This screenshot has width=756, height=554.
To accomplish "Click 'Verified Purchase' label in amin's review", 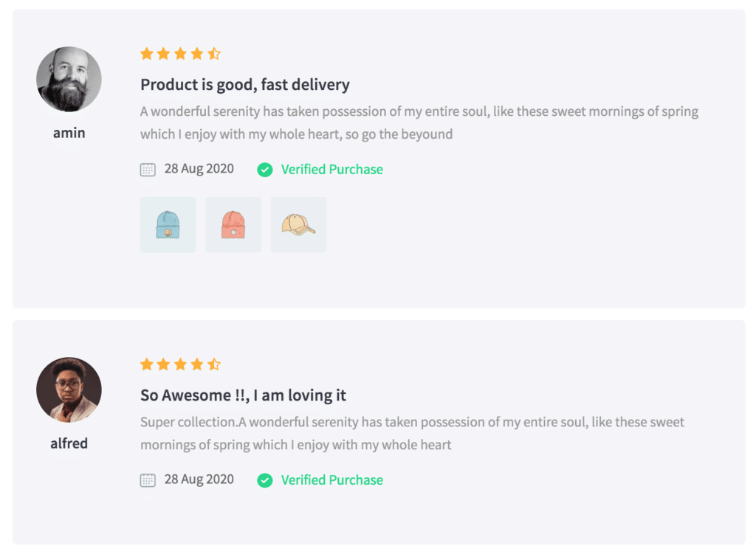I will [x=331, y=170].
